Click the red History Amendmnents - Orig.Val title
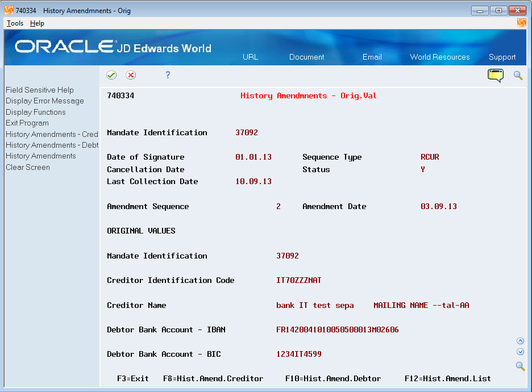 click(309, 95)
